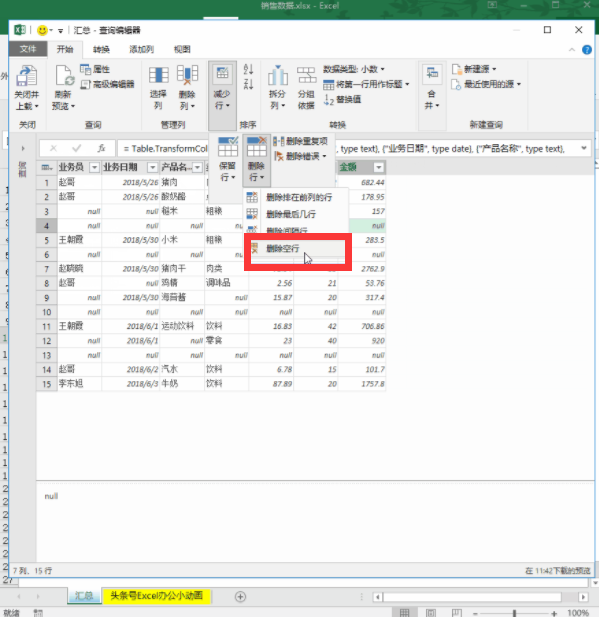Switch to Add Column (添加列) tab
The width and height of the screenshot is (599, 618).
[x=141, y=49]
